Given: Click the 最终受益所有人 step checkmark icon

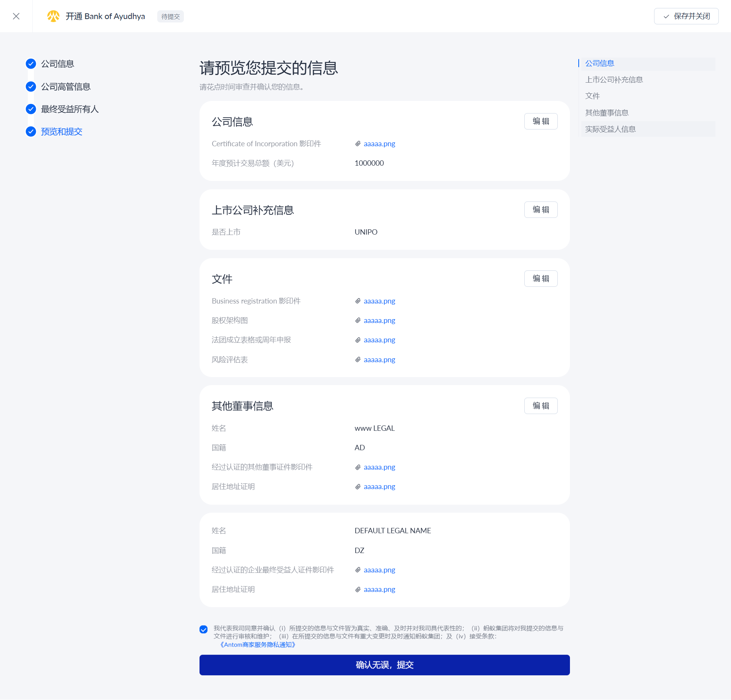Looking at the screenshot, I should (31, 109).
